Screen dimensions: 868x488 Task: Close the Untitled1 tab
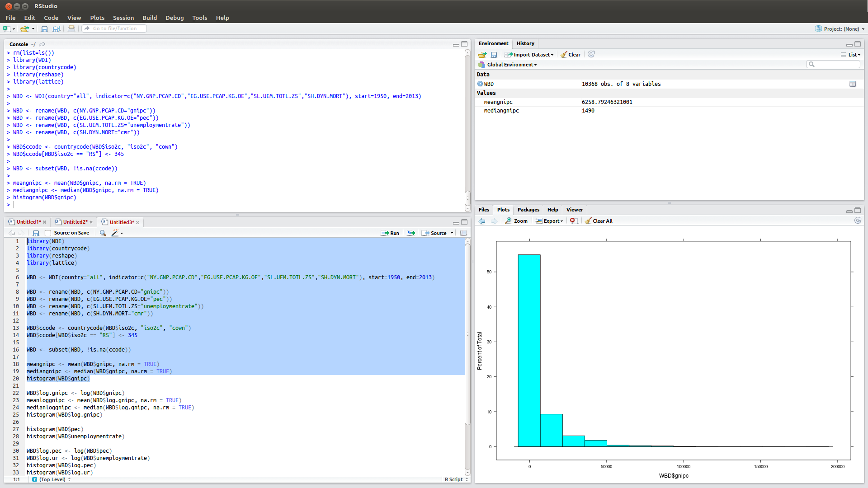tap(45, 222)
